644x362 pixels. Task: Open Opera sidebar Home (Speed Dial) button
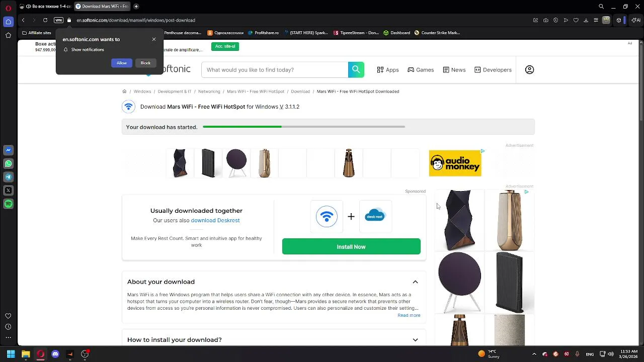point(8,22)
